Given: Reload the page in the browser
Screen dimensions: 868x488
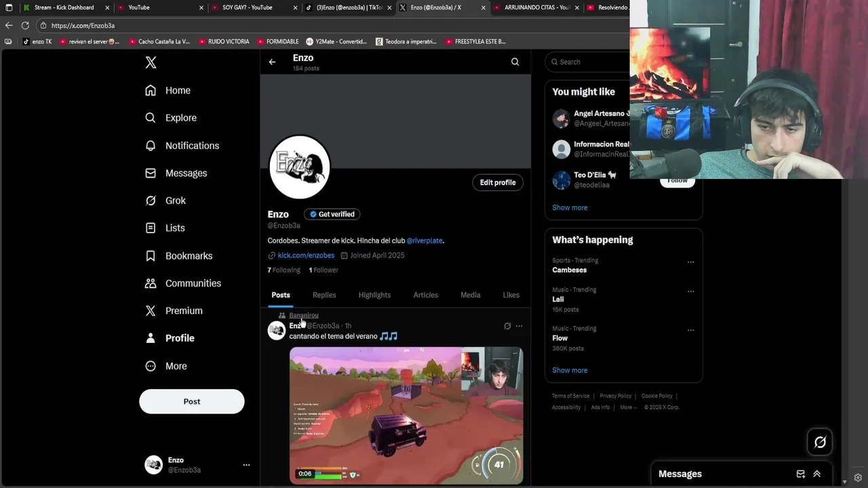Looking at the screenshot, I should tap(25, 25).
